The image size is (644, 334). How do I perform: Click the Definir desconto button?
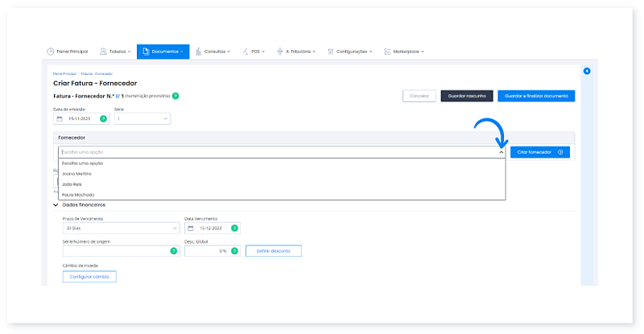coord(274,250)
